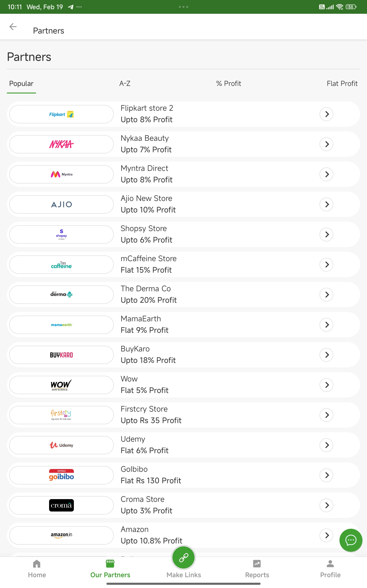The width and height of the screenshot is (367, 588).
Task: Open the Profile tab icon
Action: (x=330, y=564)
